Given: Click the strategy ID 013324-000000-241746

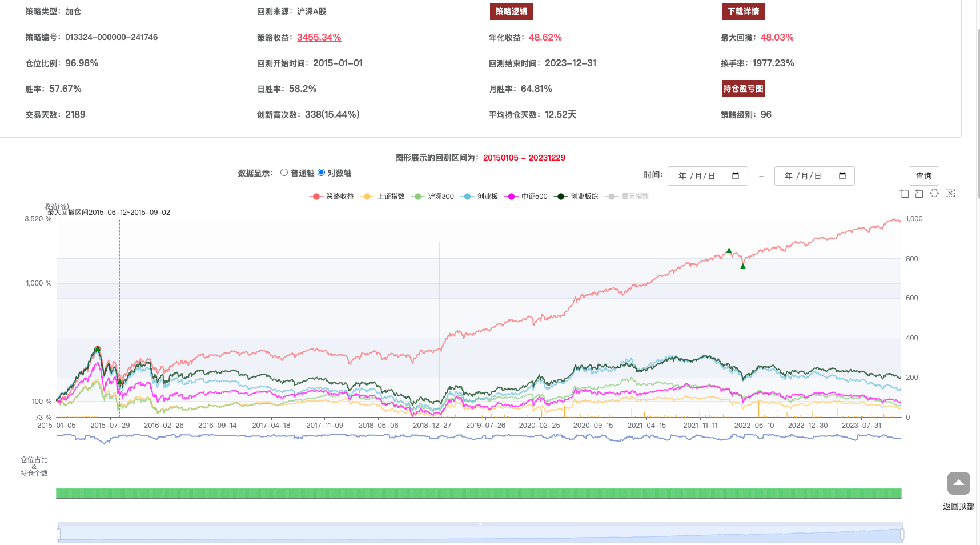Looking at the screenshot, I should pyautogui.click(x=111, y=37).
